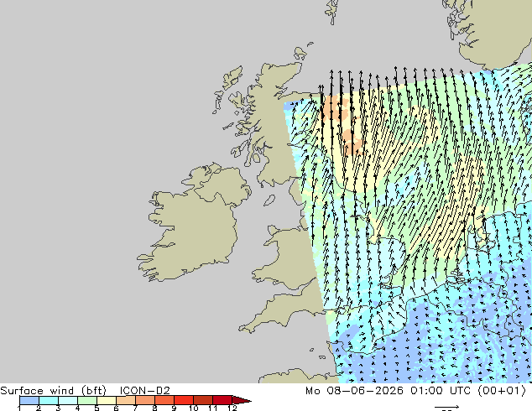Click the brown-red Beaufort 10–11 legend swatch
The width and height of the screenshot is (532, 411).
point(203,400)
